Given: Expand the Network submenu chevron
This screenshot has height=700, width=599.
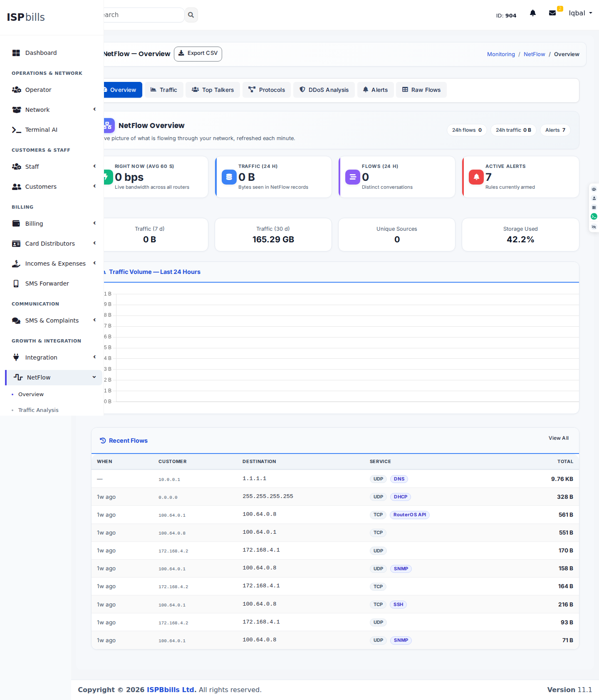Looking at the screenshot, I should point(94,109).
